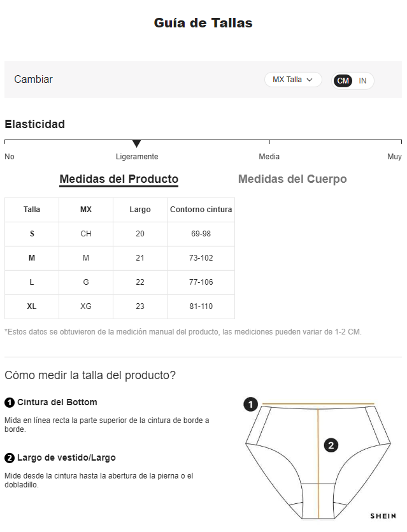407x532 pixels.
Task: Switch to the Medidas del Cuerpo tab
Action: (292, 179)
